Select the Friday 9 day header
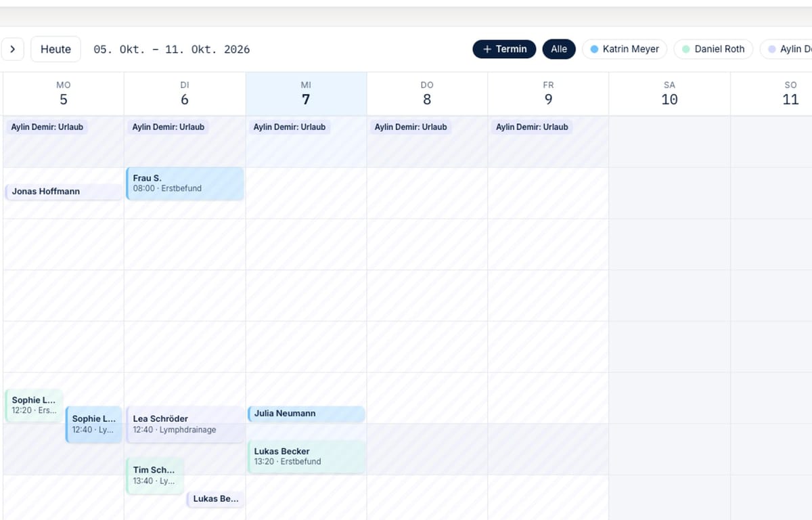The width and height of the screenshot is (812, 520). pos(548,93)
